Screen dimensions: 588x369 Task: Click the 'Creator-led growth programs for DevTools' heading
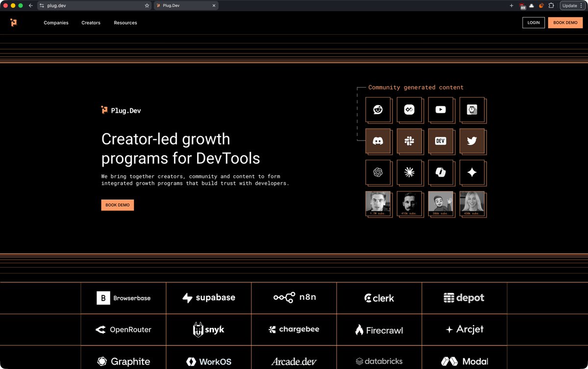[x=180, y=148]
